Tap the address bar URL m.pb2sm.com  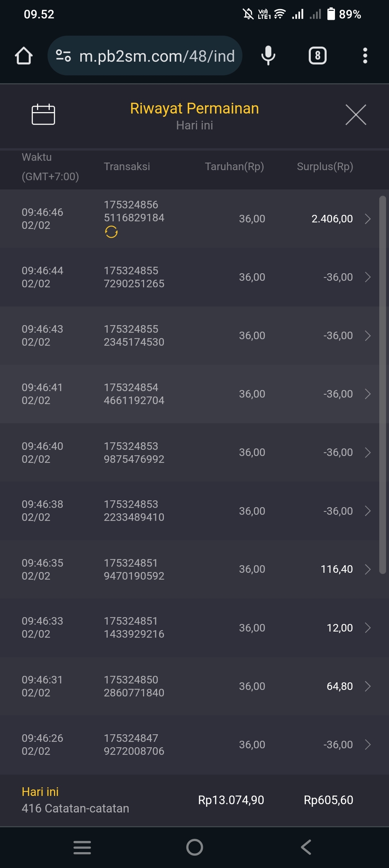(x=157, y=56)
